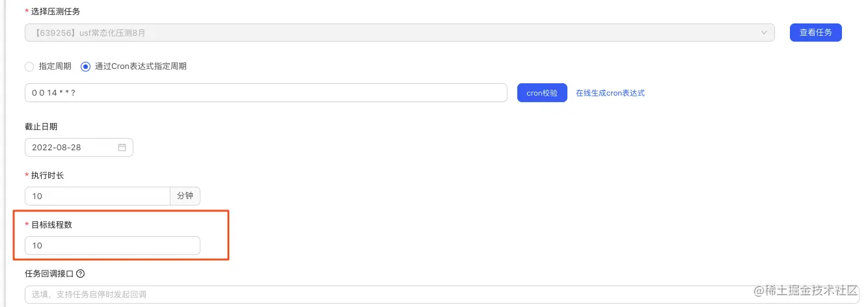
Task: Click the 截止日期 label text
Action: (41, 126)
